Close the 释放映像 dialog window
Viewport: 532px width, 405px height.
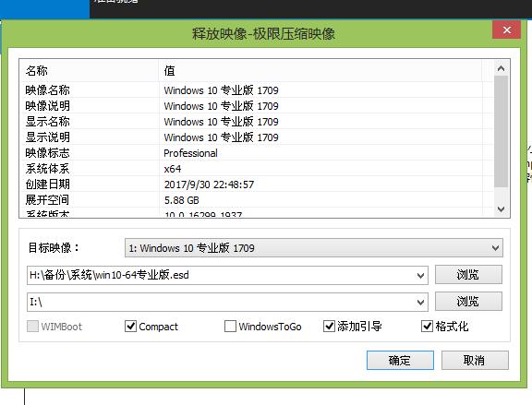click(x=506, y=30)
